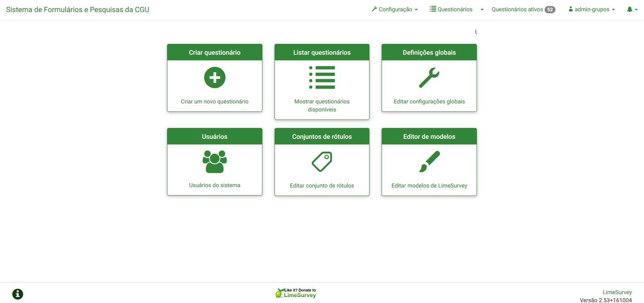Click the paintbrush icon in Editor de modelos
Screen dimensions: 644x303
pyautogui.click(x=429, y=161)
